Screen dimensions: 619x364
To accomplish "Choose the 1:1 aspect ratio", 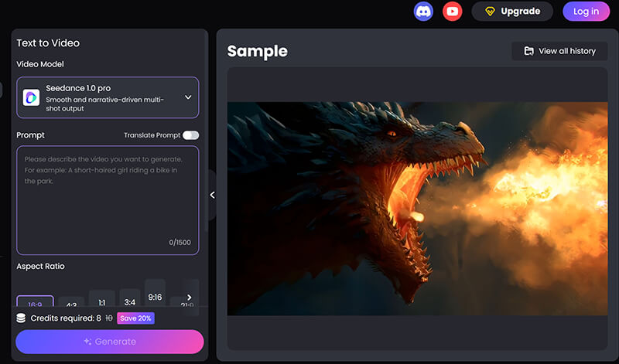I will 101,303.
